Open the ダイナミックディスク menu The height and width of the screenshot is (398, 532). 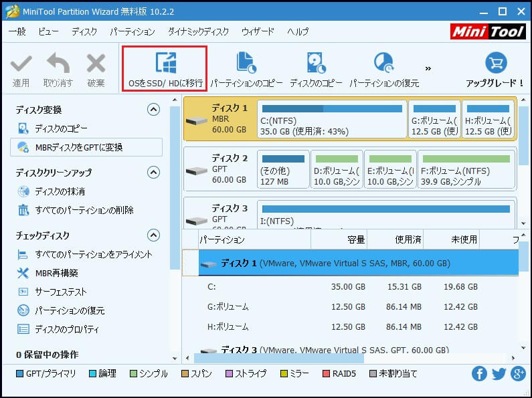tap(199, 31)
